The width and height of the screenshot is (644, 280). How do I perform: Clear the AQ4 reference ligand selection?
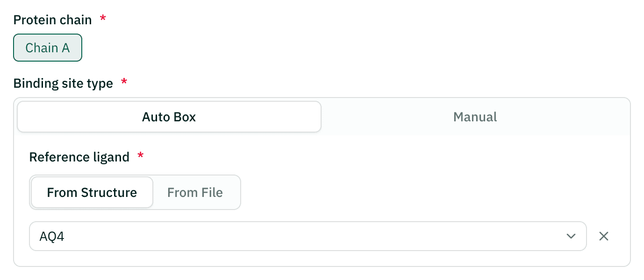tap(604, 236)
